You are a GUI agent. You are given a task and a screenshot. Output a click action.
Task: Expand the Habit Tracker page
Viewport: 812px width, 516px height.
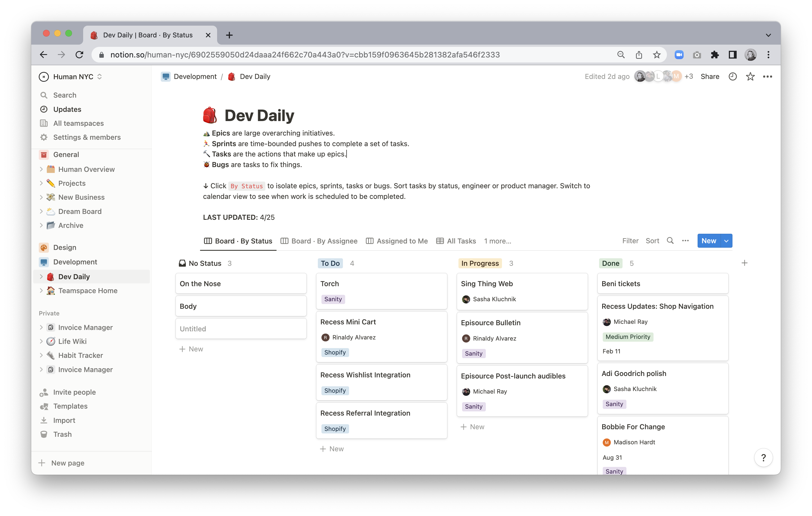41,355
